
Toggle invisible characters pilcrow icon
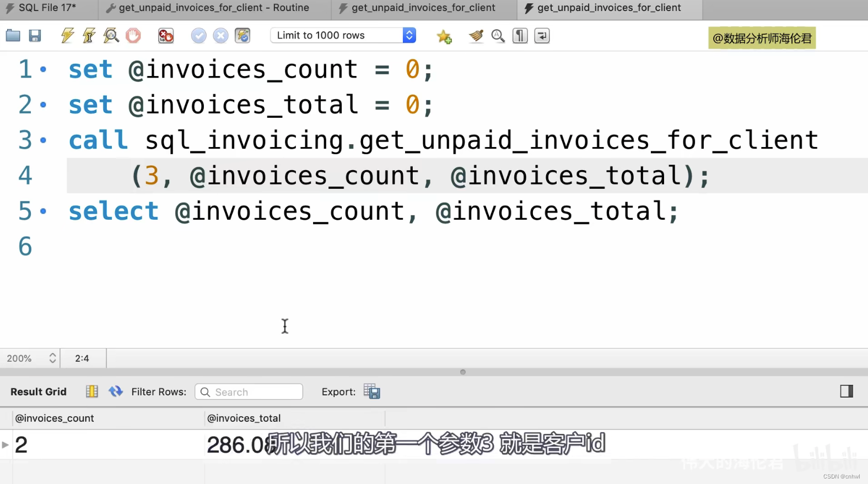coord(520,36)
